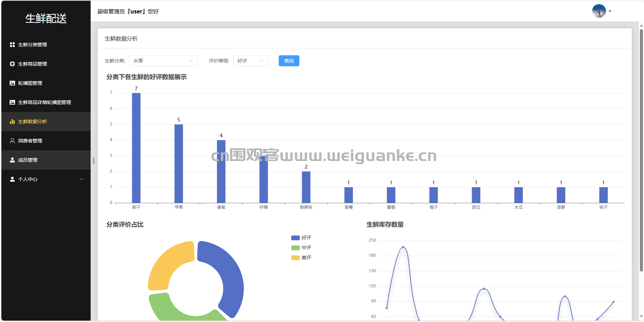Image resolution: width=644 pixels, height=322 pixels.
Task: Click the 西瓜 bar in the chart
Action: [476, 195]
